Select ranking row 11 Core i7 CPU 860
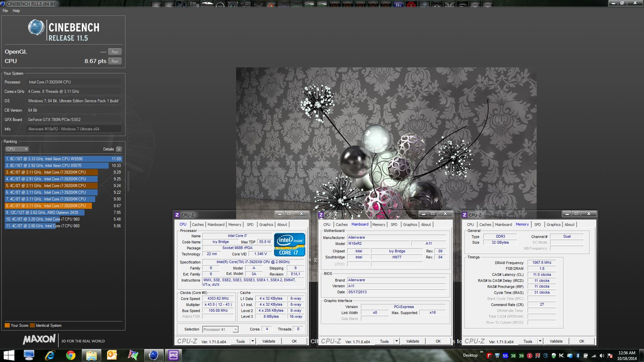644x362 pixels. (x=63, y=226)
